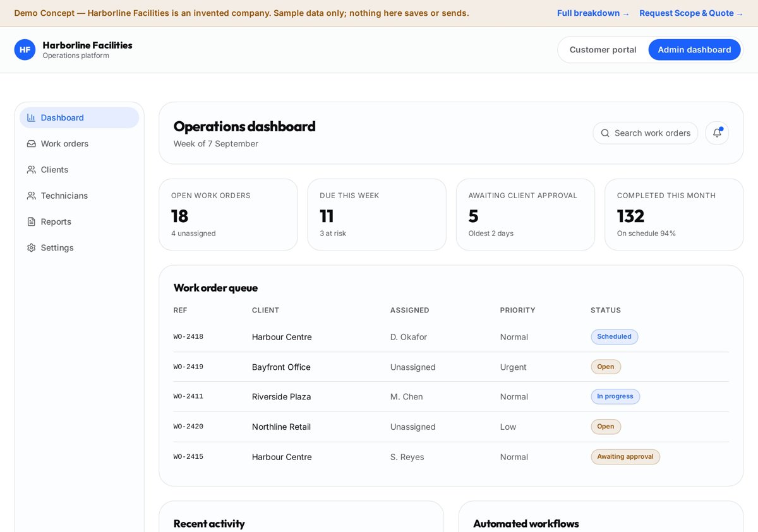Click the PRIORITY column header
Image resolution: width=758 pixels, height=532 pixels.
517,310
